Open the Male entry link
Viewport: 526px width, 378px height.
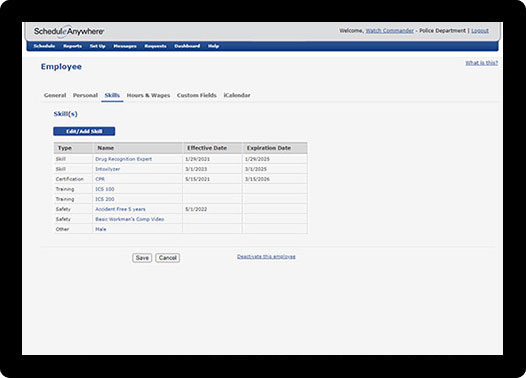click(x=101, y=229)
